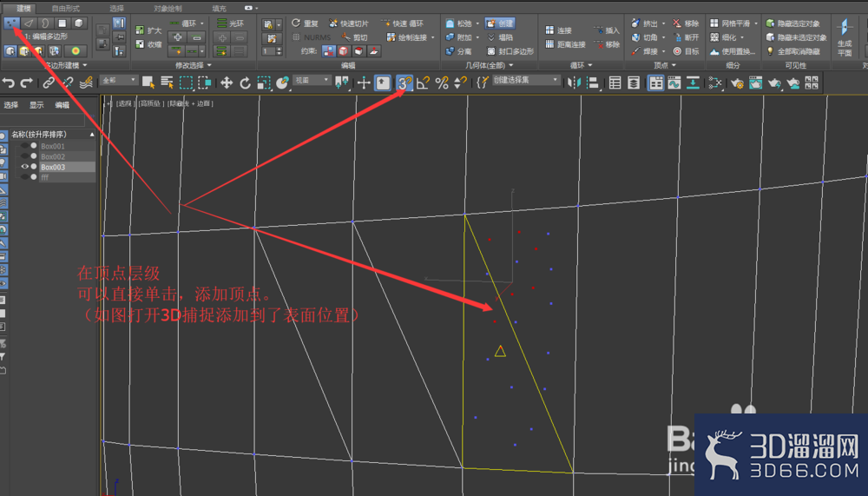Screen dimensions: 868x496
Task: Switch to the 对象绘制 ribbon tab
Action: 168,9
